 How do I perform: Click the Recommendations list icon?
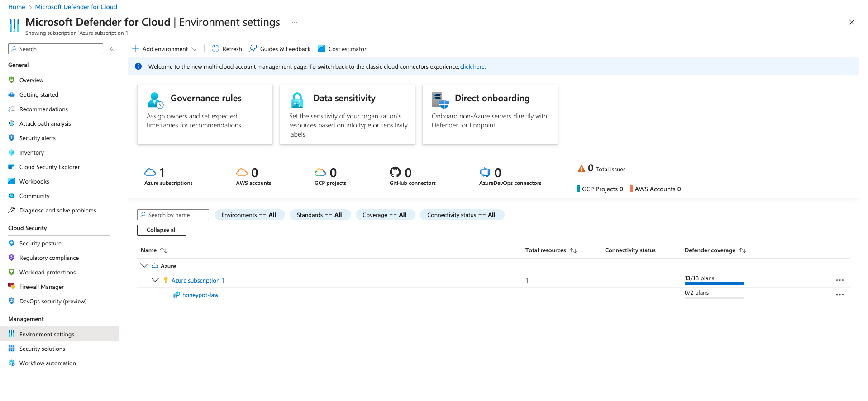coord(12,109)
